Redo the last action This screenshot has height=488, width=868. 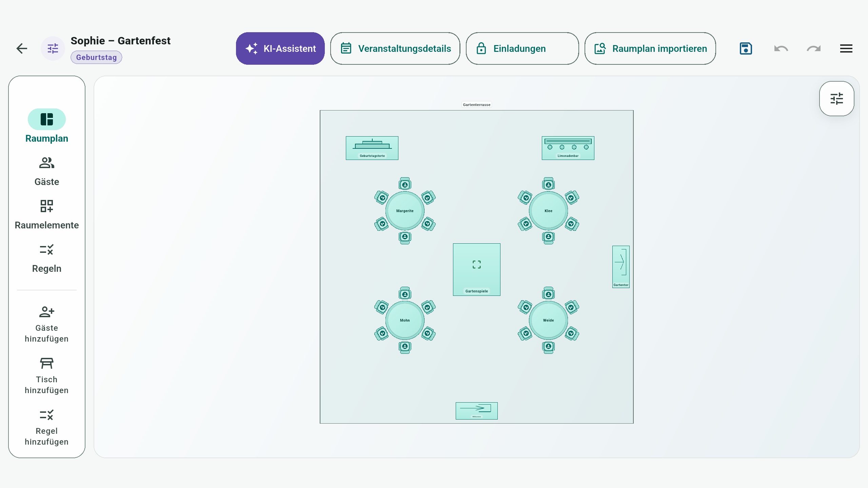click(x=814, y=48)
